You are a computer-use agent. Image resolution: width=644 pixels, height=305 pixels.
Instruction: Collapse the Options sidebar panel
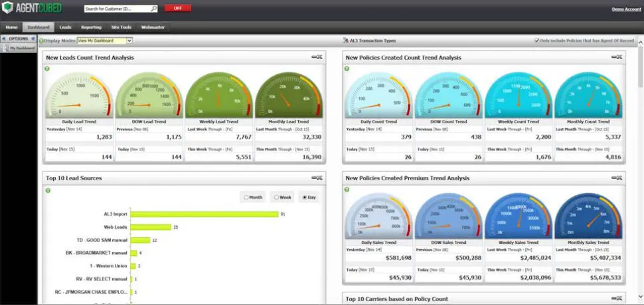pos(33,39)
